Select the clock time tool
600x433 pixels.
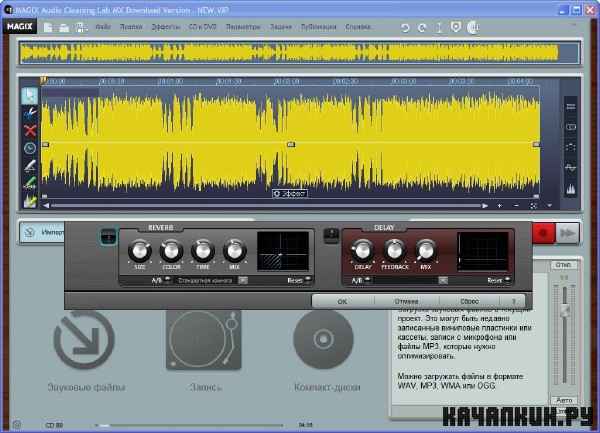click(30, 148)
